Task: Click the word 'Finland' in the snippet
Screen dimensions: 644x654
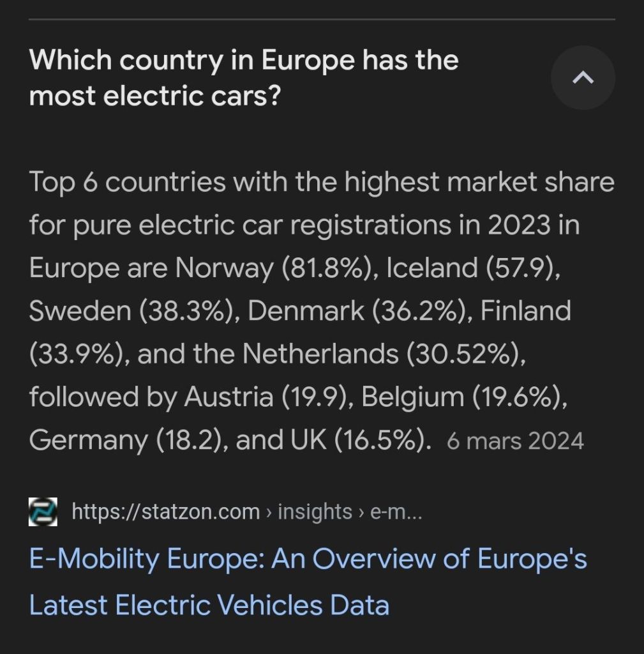Action: click(525, 311)
